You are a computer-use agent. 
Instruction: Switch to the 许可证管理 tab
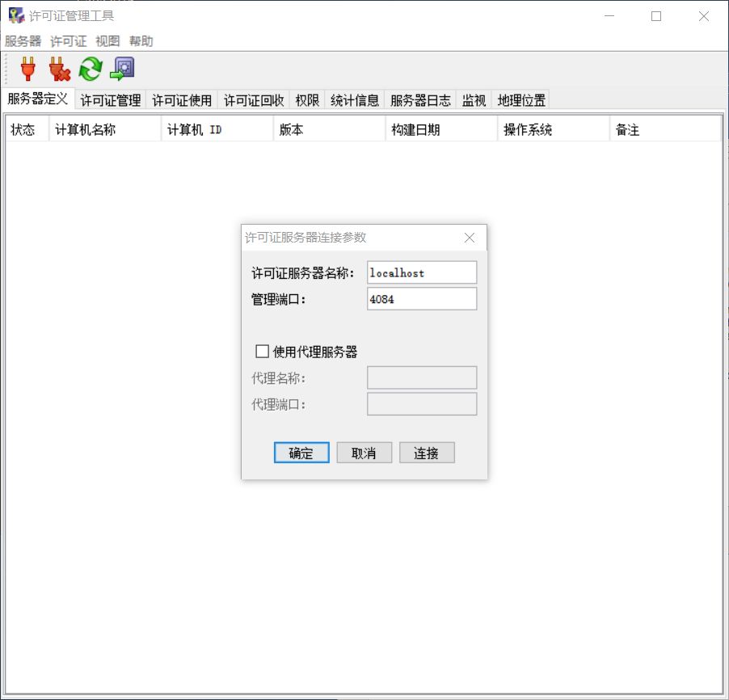[111, 100]
